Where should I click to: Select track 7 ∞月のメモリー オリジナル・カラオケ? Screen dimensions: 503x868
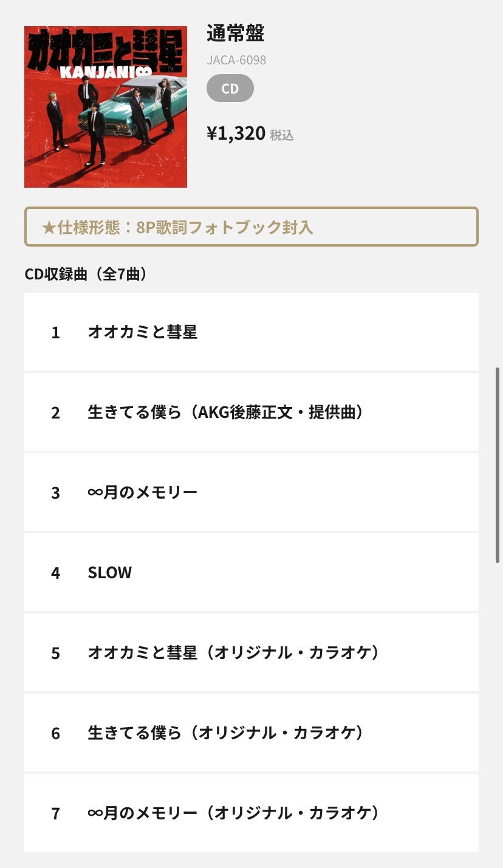[251, 813]
